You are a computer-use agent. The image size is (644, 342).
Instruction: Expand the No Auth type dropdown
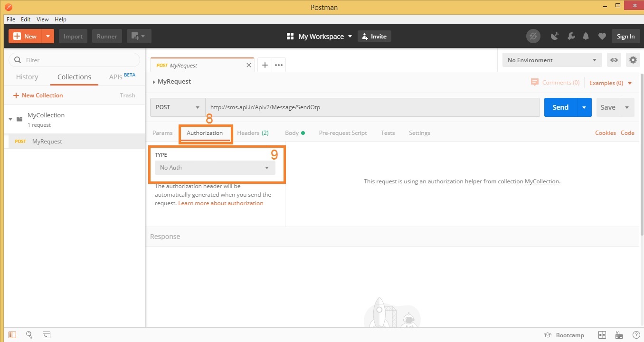215,168
